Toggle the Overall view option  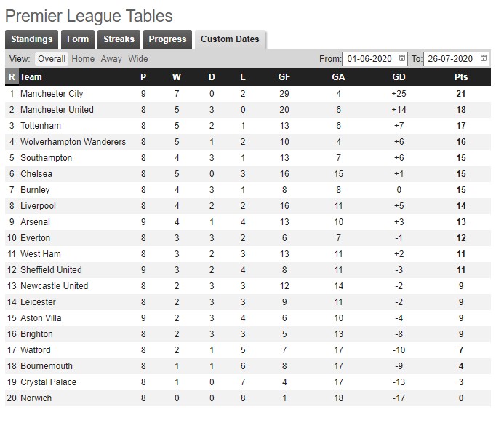click(52, 59)
